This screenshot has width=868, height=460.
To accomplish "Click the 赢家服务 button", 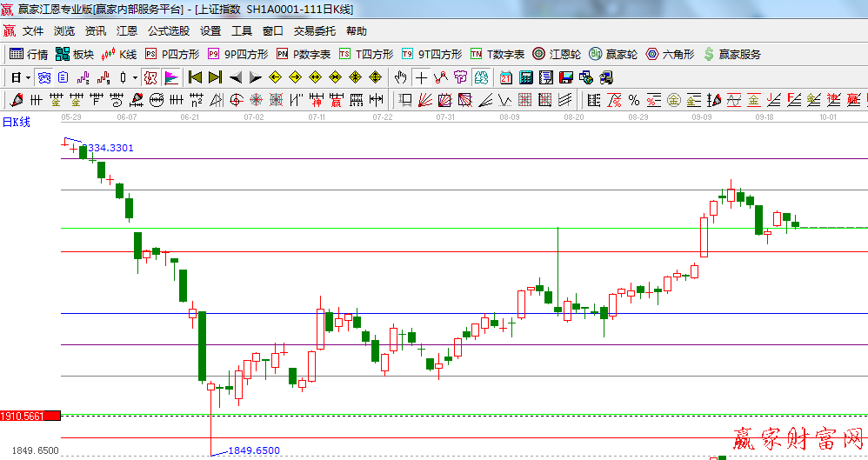I will pos(731,54).
